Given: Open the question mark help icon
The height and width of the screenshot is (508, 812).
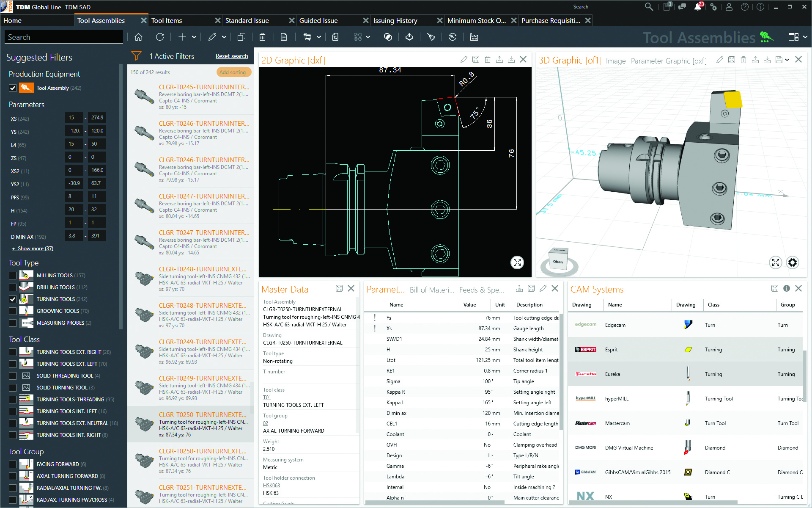Looking at the screenshot, I should point(745,7).
